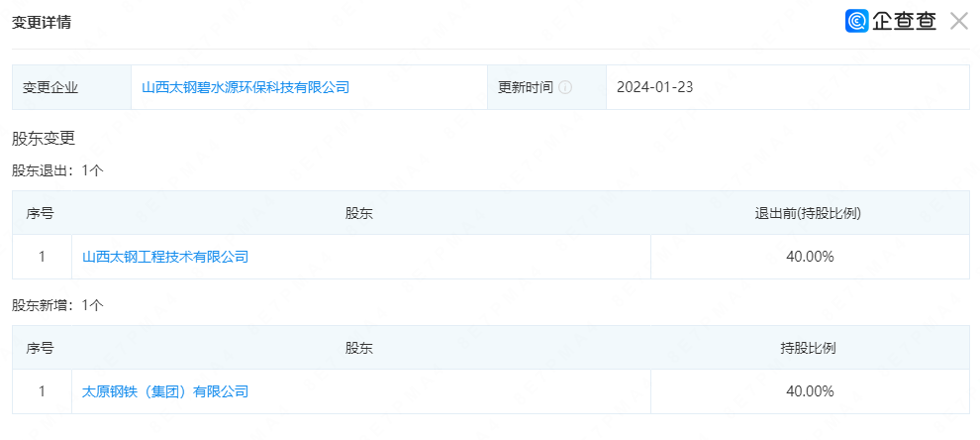This screenshot has width=980, height=440.
Task: Click 40.00% in the 山西太钢工程技术 row
Action: click(x=810, y=257)
